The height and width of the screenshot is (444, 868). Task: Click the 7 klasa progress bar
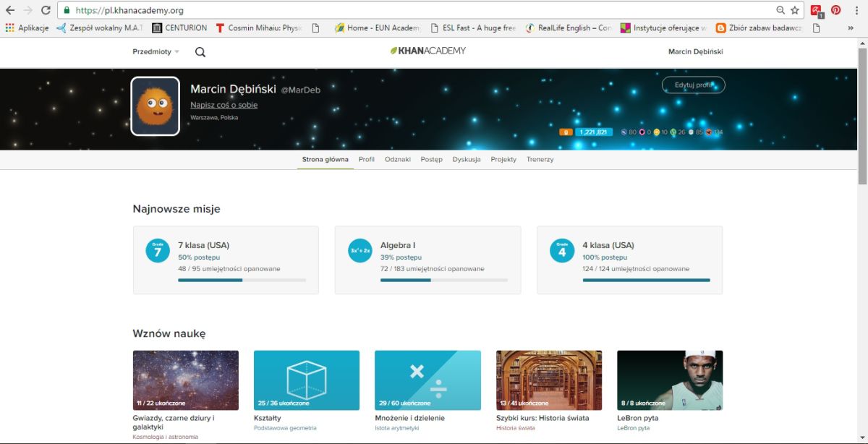click(x=242, y=280)
